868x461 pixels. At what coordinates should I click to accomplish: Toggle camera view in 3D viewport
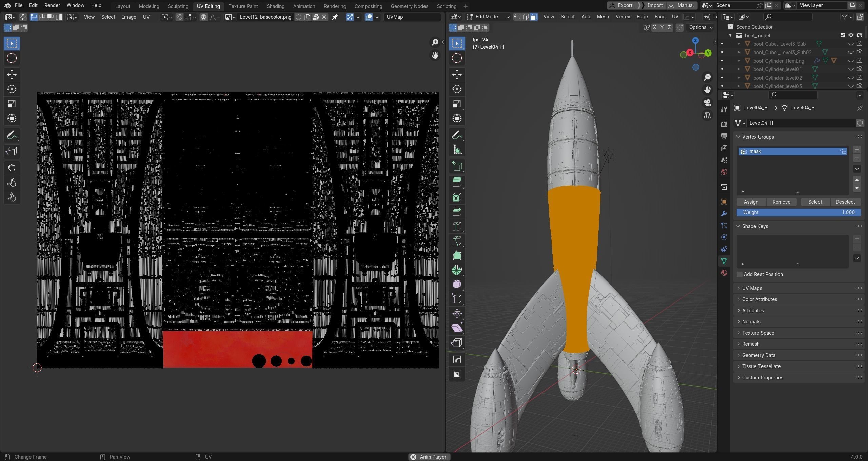[707, 102]
